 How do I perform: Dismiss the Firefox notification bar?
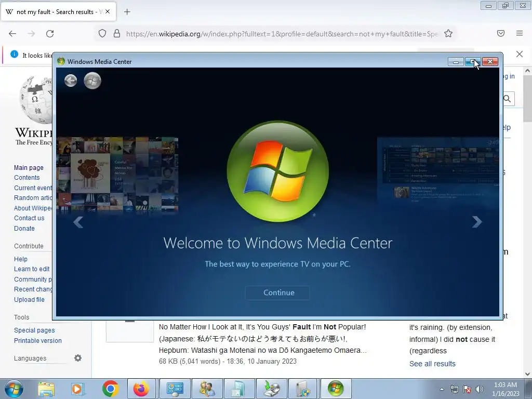click(520, 54)
